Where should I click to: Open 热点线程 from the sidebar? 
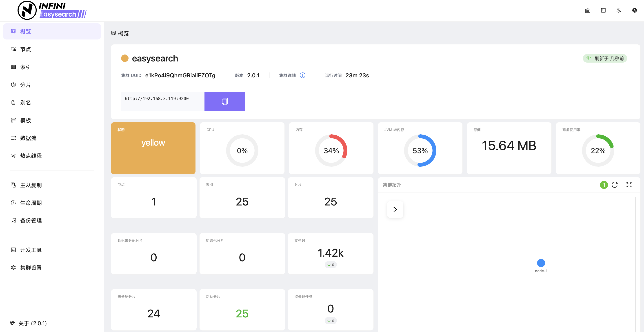coord(31,156)
